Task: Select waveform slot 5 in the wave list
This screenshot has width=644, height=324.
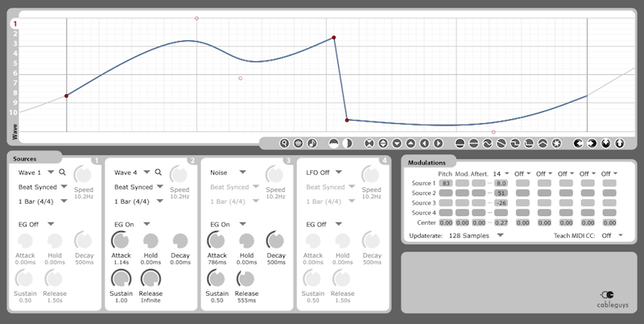Action: (x=14, y=64)
